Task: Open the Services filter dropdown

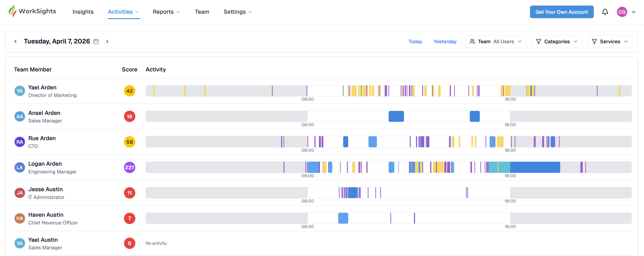Action: 610,41
